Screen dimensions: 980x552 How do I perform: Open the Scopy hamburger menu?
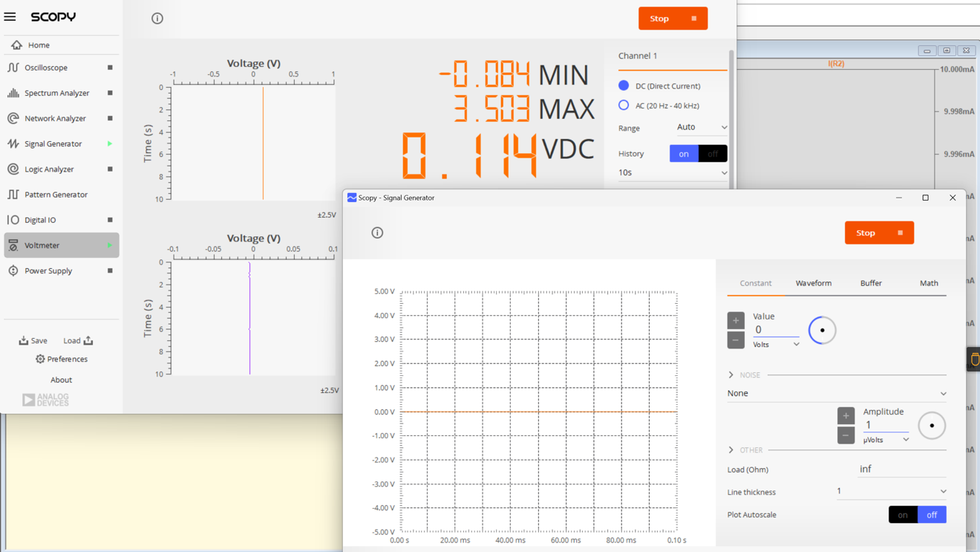point(10,16)
